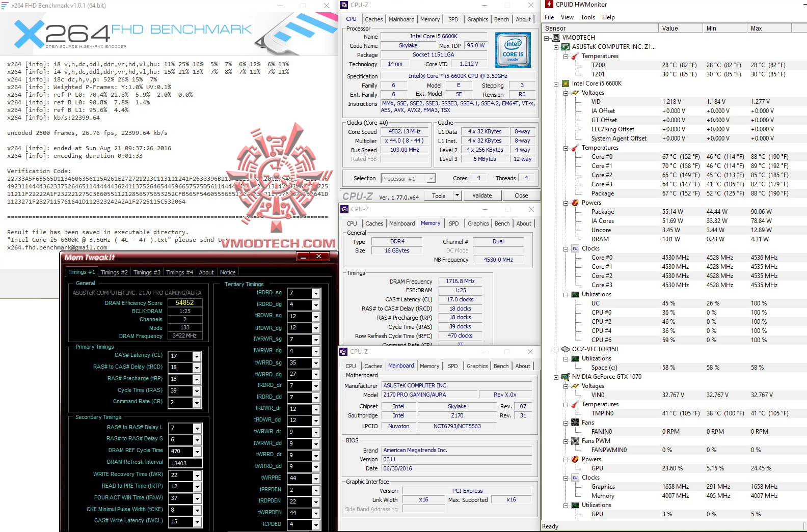The image size is (807, 532).
Task: Click the Validate button in CPU-Z
Action: click(x=482, y=195)
